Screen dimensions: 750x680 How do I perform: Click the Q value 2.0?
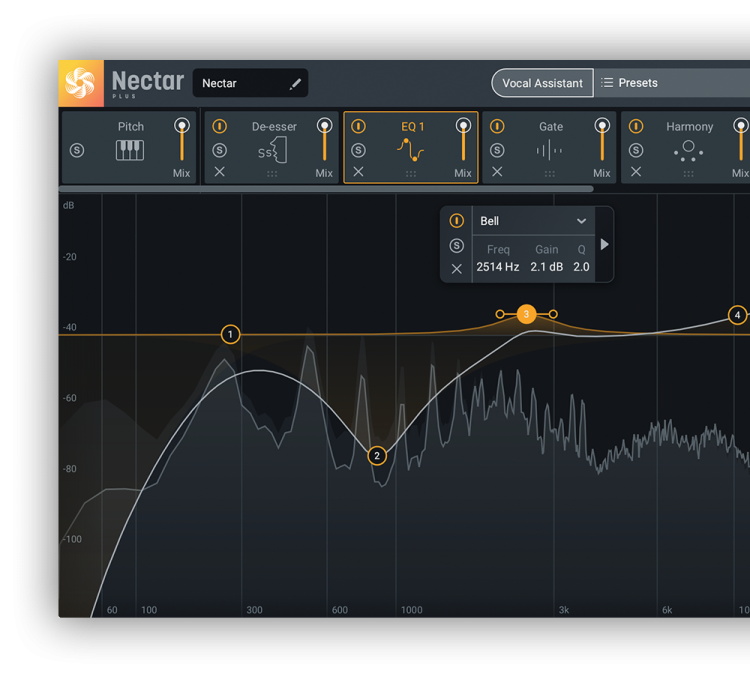click(581, 267)
